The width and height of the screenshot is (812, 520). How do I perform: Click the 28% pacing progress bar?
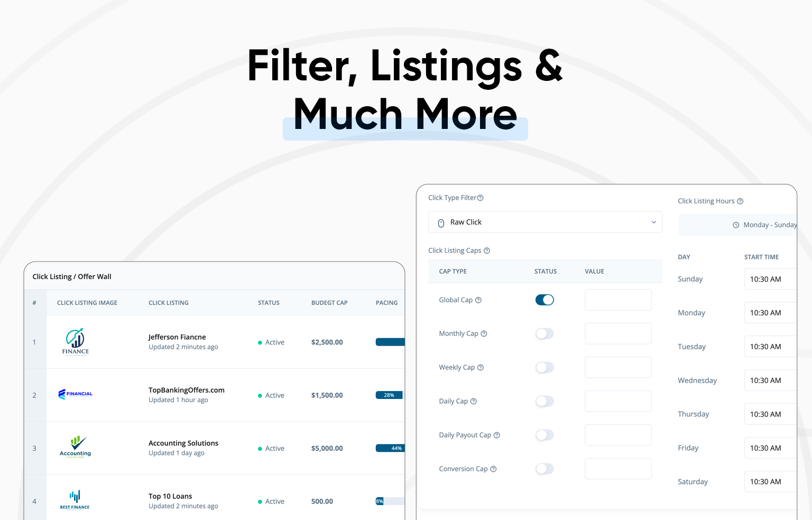click(x=390, y=395)
